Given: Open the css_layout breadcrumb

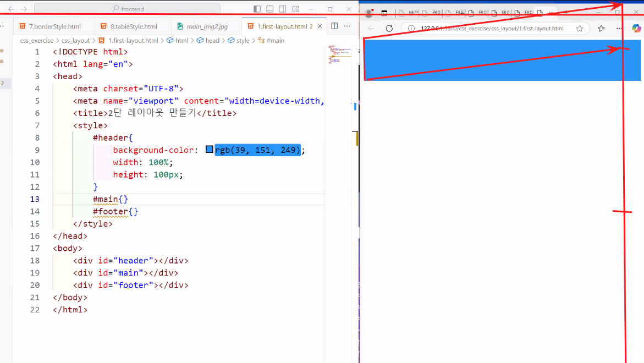Looking at the screenshot, I should (x=75, y=40).
